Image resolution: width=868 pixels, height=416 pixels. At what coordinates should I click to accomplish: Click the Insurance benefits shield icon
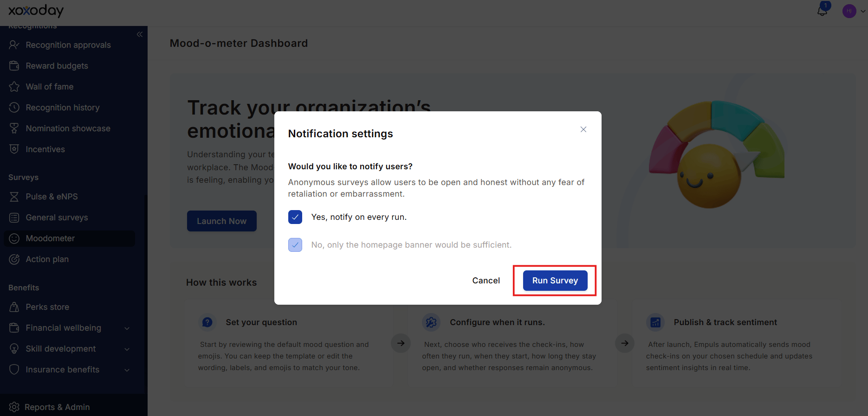pos(14,370)
